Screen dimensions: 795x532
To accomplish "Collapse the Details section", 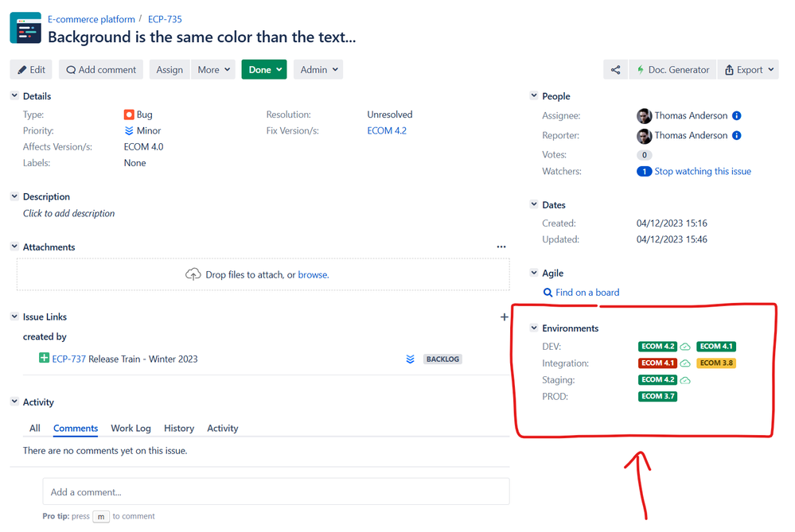I will [x=14, y=95].
